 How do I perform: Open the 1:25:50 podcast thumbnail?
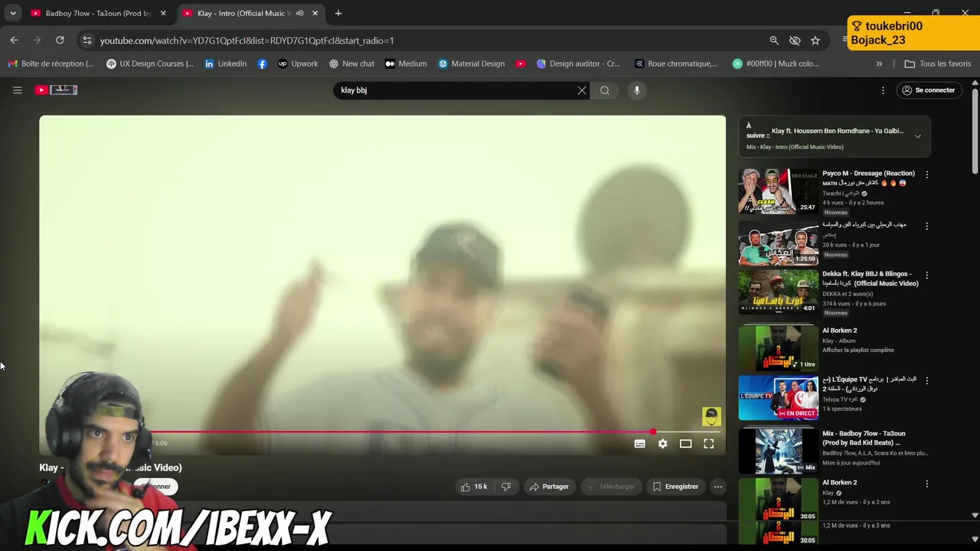click(x=778, y=243)
